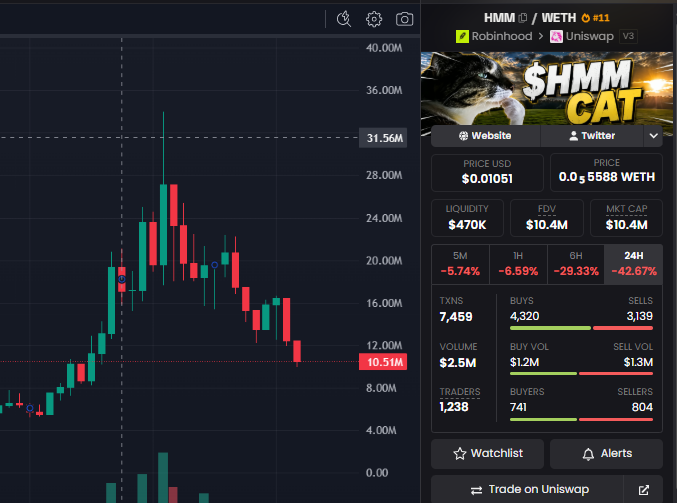Click Trade on Uniswap button
The width and height of the screenshot is (677, 503).
[x=527, y=489]
